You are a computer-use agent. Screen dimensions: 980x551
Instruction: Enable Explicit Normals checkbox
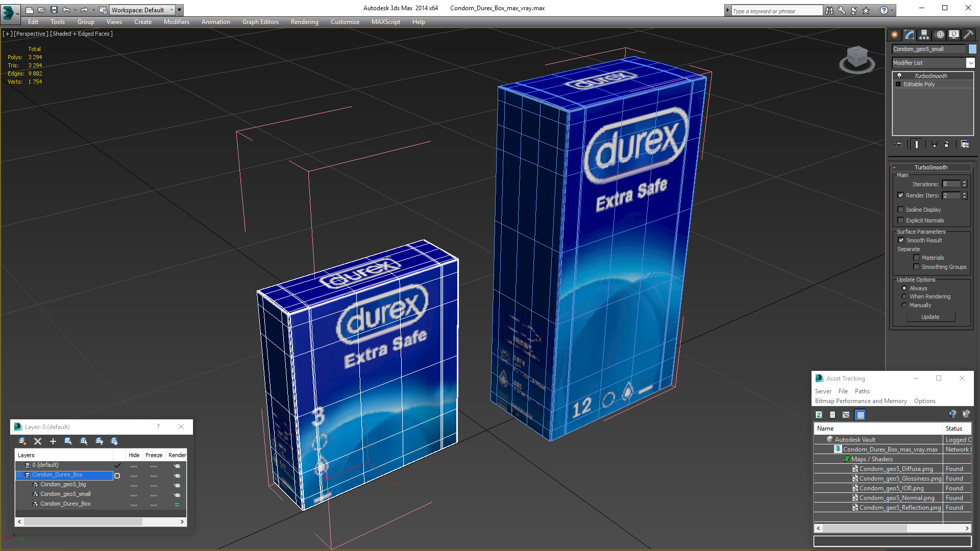pyautogui.click(x=901, y=220)
